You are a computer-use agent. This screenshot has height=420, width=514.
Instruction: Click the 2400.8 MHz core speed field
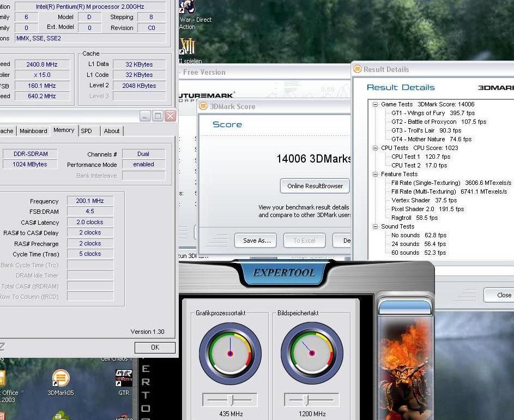43,64
